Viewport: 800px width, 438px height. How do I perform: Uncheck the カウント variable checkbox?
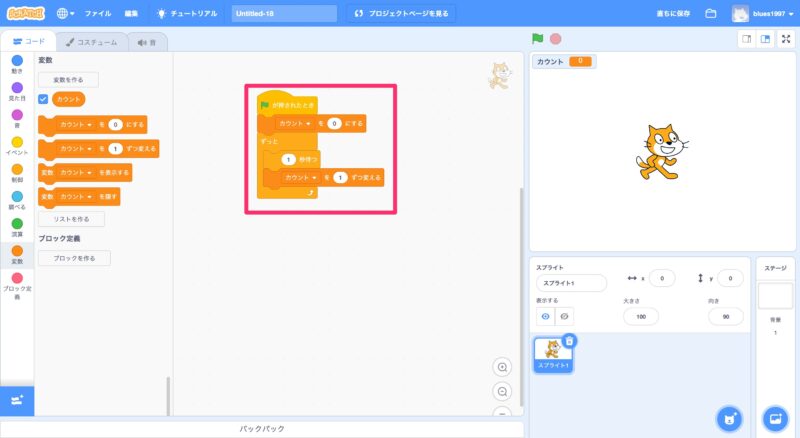[43, 100]
